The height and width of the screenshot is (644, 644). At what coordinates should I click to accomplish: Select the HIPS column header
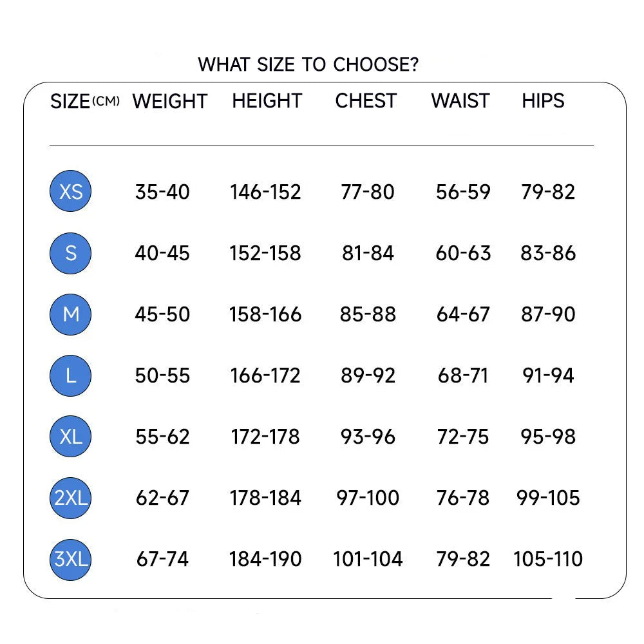(543, 101)
